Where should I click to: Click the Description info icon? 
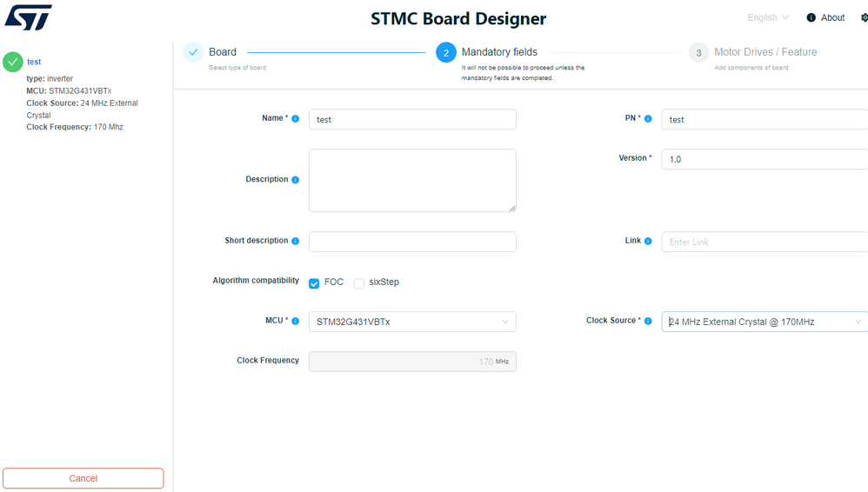[x=295, y=180]
